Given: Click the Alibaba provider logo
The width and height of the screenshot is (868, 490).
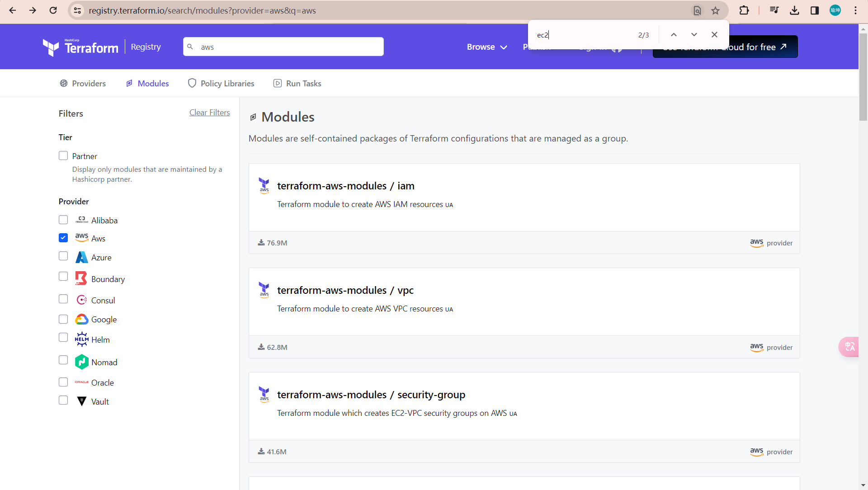Looking at the screenshot, I should 81,220.
